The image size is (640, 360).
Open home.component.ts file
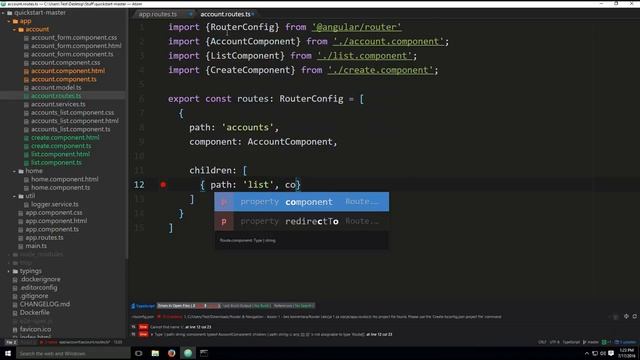pos(60,188)
